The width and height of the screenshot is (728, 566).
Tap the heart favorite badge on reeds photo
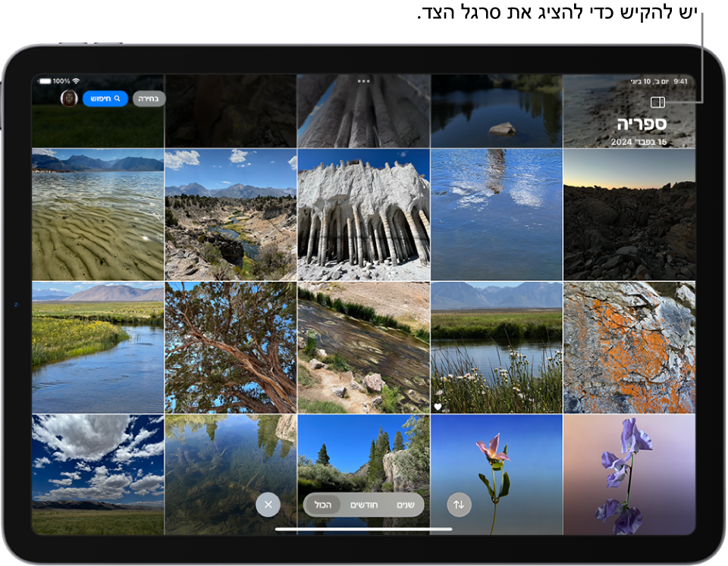click(438, 407)
